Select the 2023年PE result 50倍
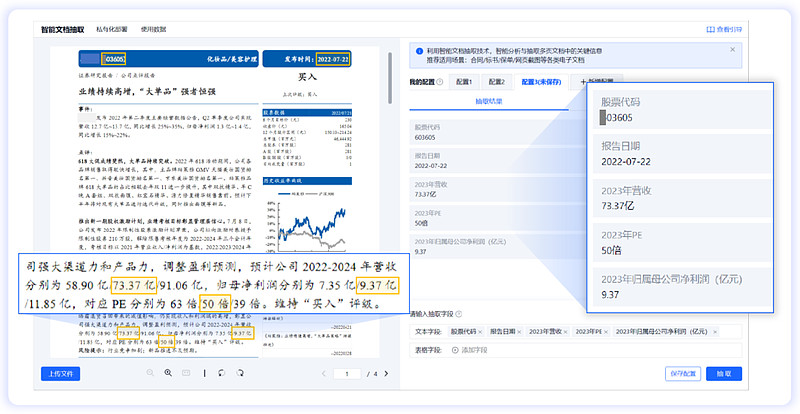Screen dimensions: 800x414 pos(421,223)
